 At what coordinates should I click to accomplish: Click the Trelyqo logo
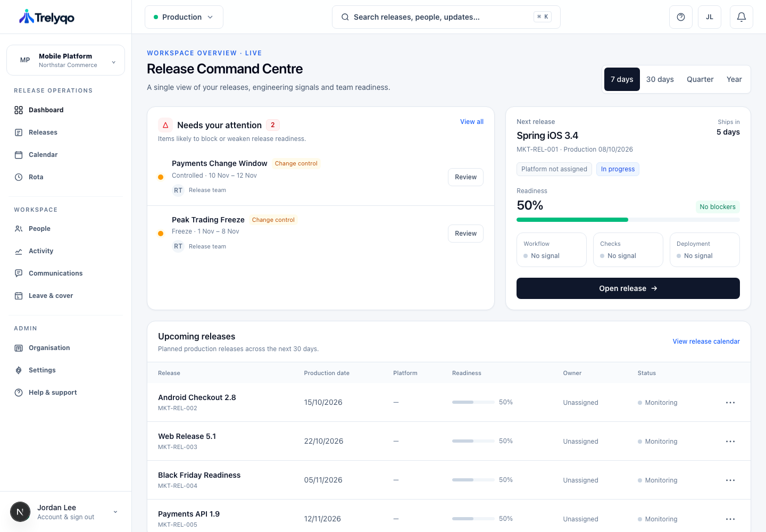pyautogui.click(x=47, y=17)
